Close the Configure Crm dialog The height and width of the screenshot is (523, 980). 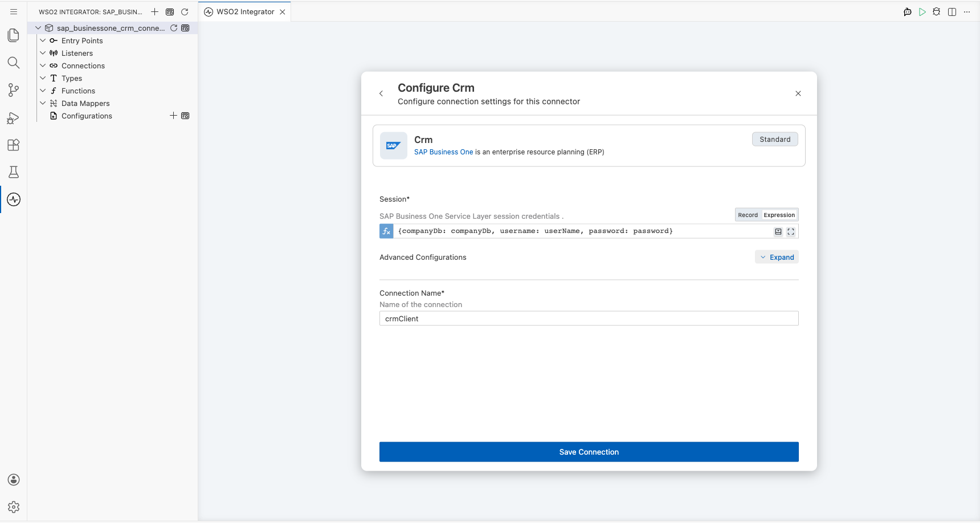click(x=798, y=93)
